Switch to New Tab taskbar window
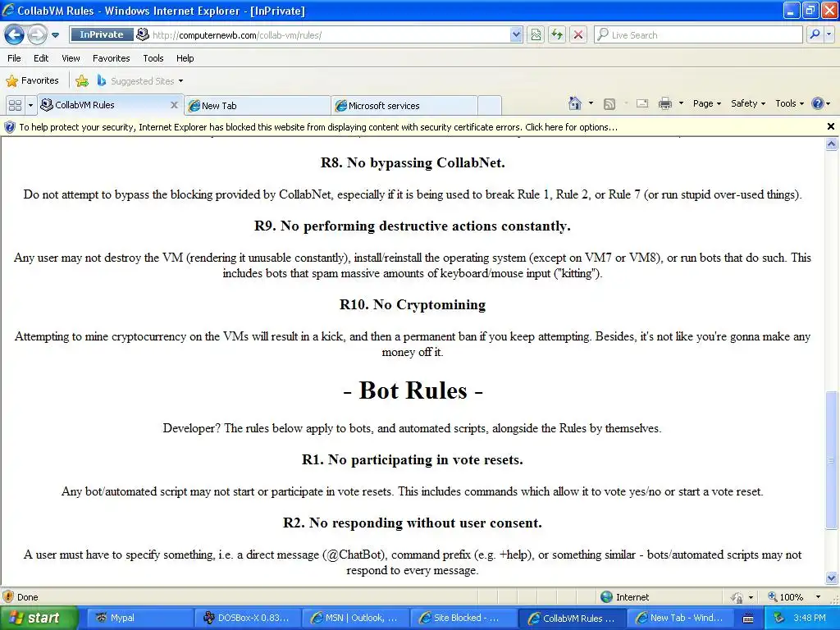The height and width of the screenshot is (630, 840). [680, 619]
